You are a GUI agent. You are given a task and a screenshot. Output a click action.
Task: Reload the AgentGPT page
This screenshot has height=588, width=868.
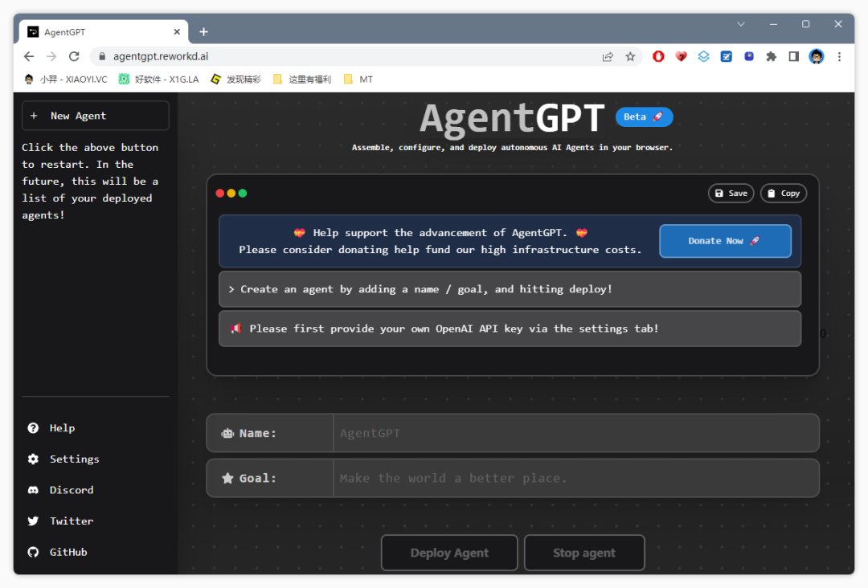74,56
